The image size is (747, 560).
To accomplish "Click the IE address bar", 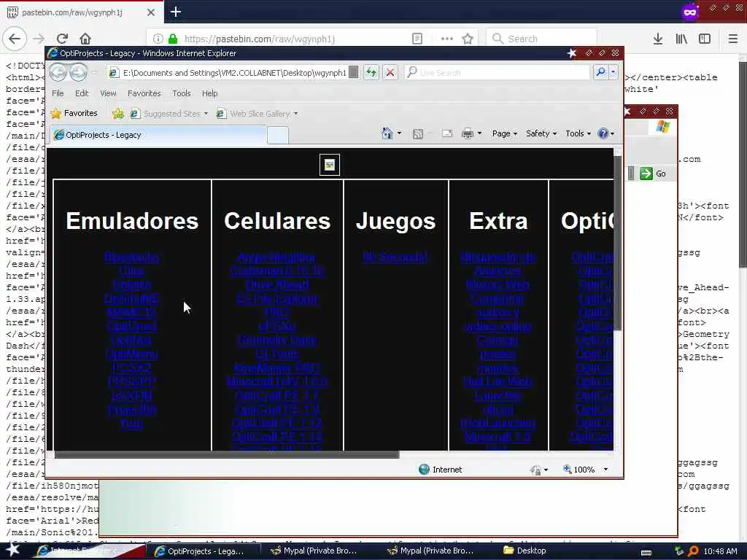I will pyautogui.click(x=233, y=72).
